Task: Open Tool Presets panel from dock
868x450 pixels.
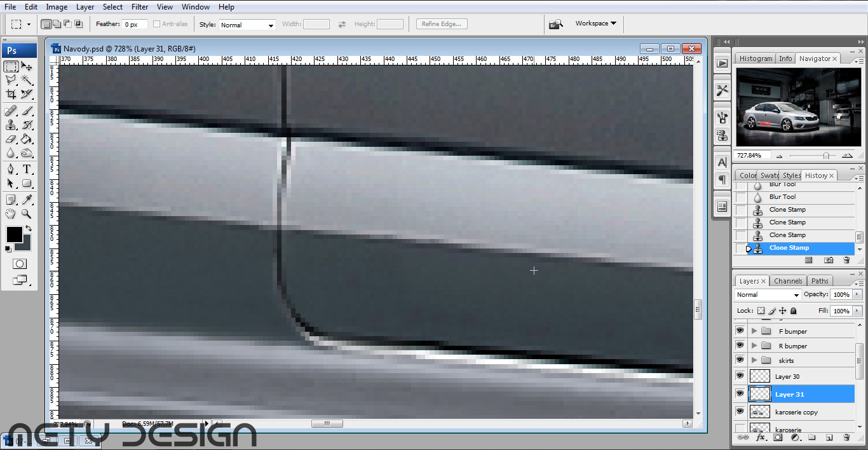Action: point(722,90)
